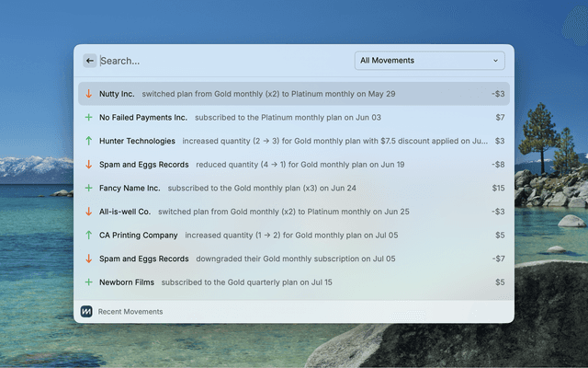
Task: Open the All Movements dropdown
Action: (x=428, y=61)
